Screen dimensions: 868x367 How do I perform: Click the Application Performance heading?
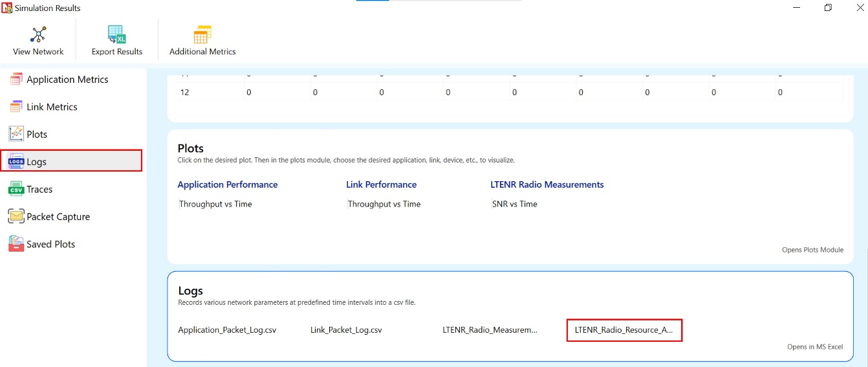tap(228, 184)
